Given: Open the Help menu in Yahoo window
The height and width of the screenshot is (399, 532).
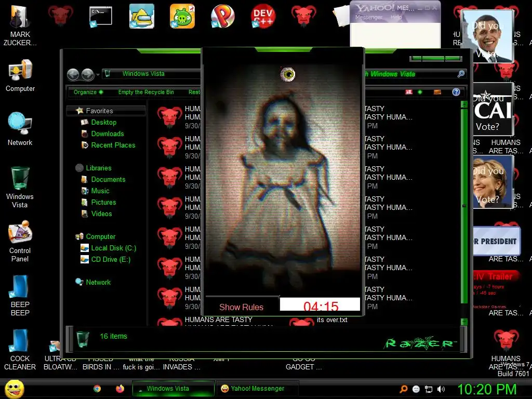Looking at the screenshot, I should pyautogui.click(x=396, y=17).
